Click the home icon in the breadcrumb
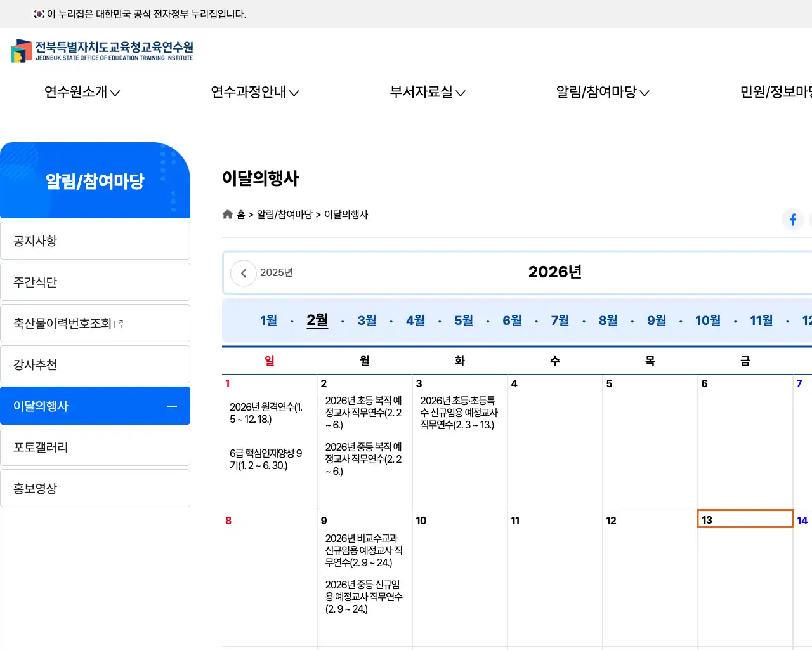The image size is (812, 650). pyautogui.click(x=228, y=214)
